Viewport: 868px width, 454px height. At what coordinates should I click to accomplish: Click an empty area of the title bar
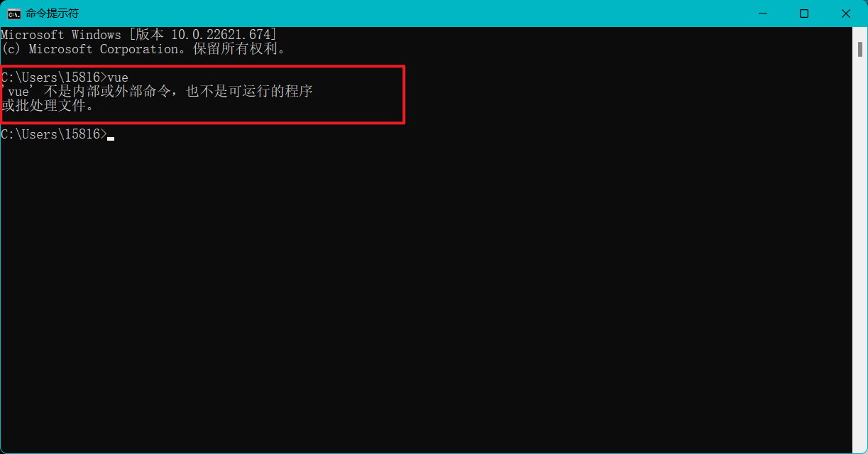412,13
